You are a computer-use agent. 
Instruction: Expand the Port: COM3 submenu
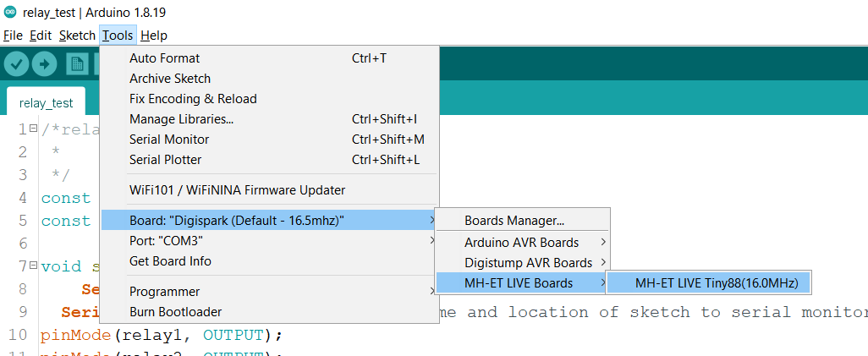tap(269, 241)
